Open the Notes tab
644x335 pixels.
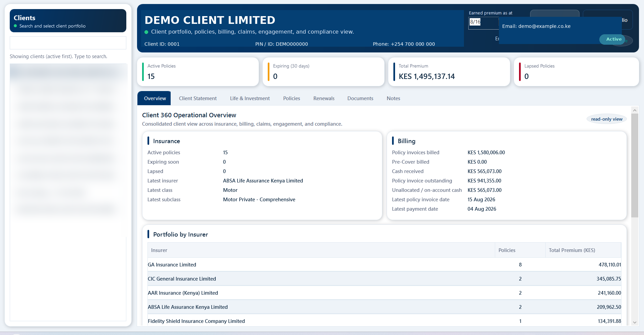(x=393, y=98)
